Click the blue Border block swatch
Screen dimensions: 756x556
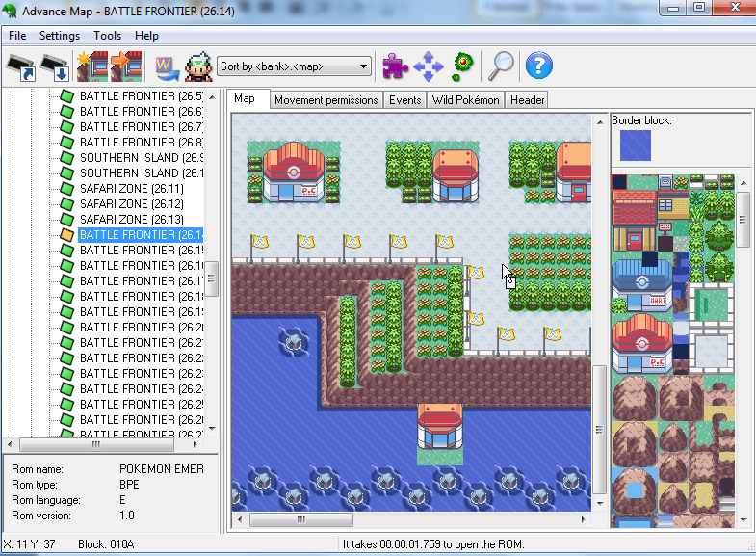point(635,146)
